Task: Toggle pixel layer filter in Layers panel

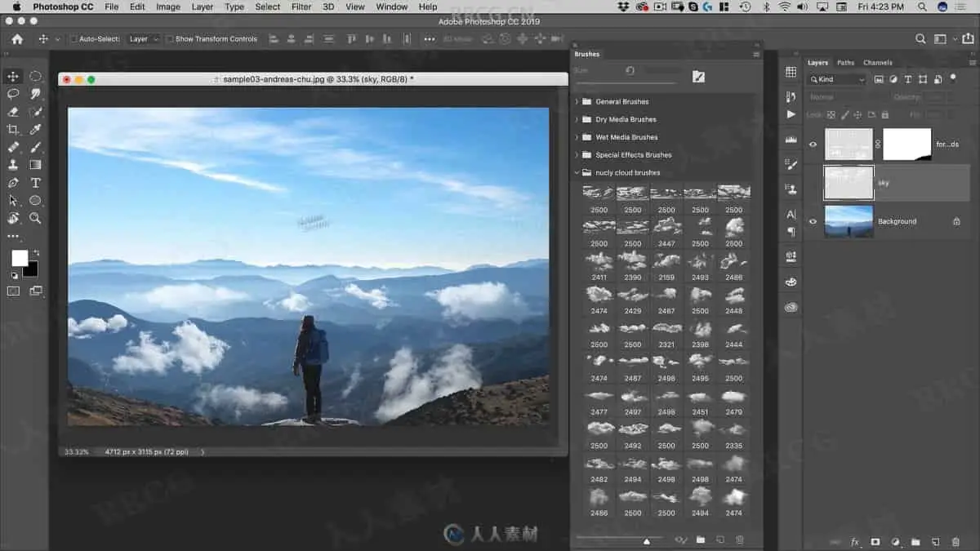Action: (x=879, y=79)
